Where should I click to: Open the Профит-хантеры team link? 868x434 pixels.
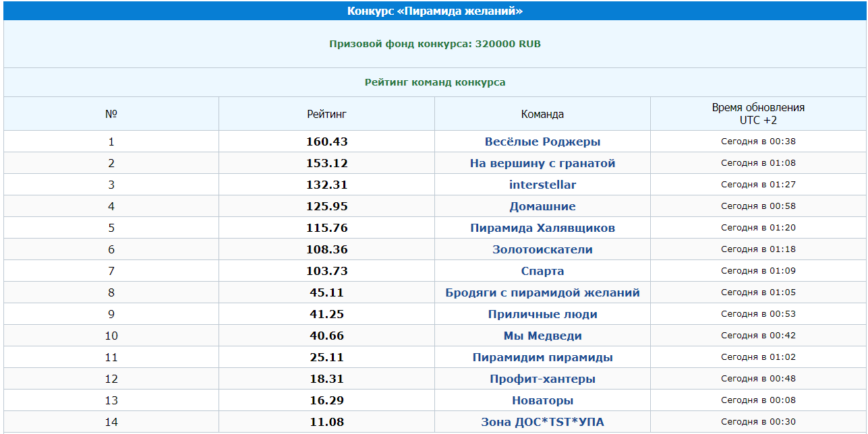[542, 379]
